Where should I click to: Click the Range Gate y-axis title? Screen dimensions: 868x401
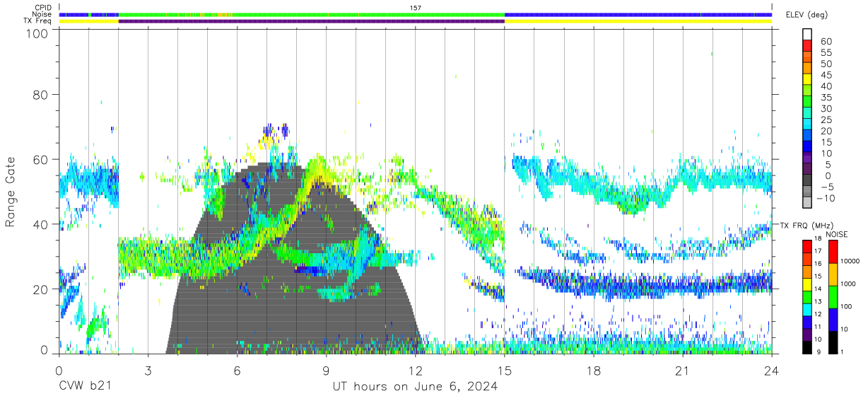tap(11, 192)
